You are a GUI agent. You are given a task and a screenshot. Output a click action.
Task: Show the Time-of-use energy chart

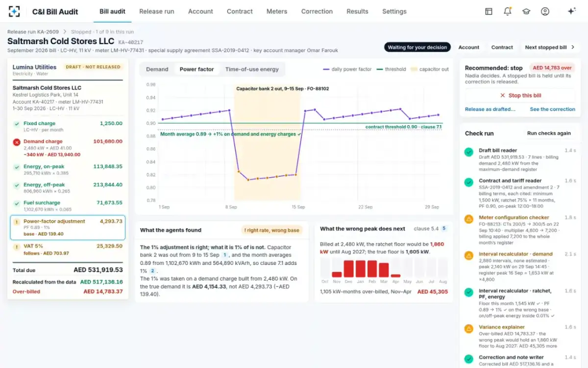tap(252, 69)
